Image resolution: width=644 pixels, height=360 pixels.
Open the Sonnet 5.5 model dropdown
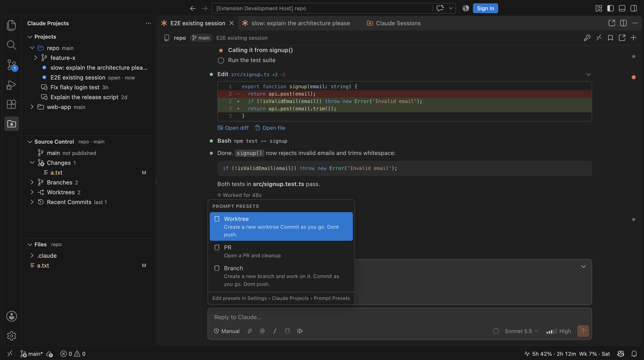[x=521, y=331]
